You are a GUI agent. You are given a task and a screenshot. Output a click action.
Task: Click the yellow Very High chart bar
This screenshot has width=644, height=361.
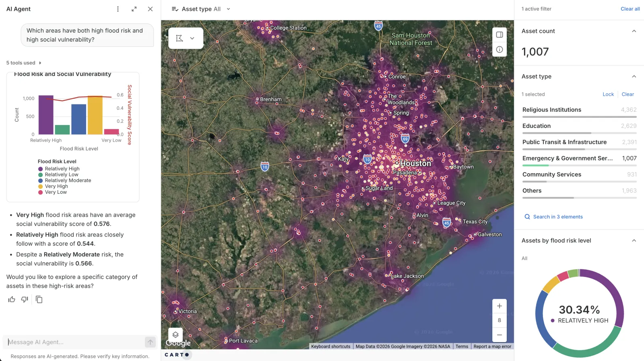click(95, 115)
